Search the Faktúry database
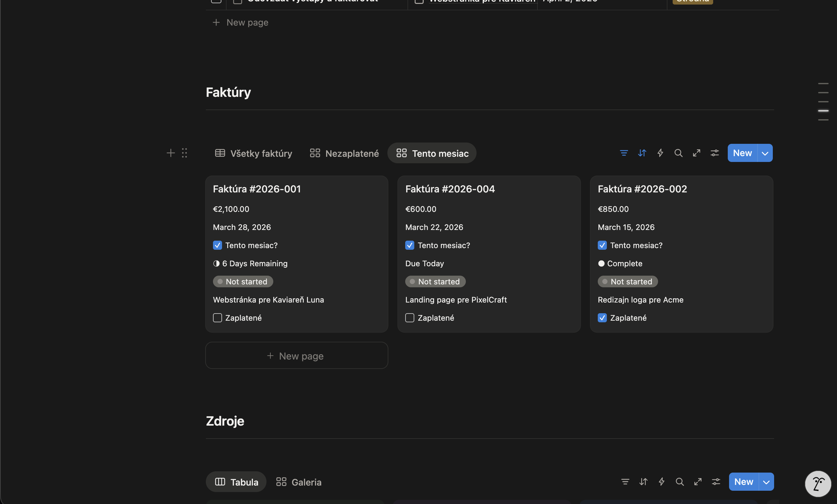This screenshot has width=837, height=504. tap(678, 153)
